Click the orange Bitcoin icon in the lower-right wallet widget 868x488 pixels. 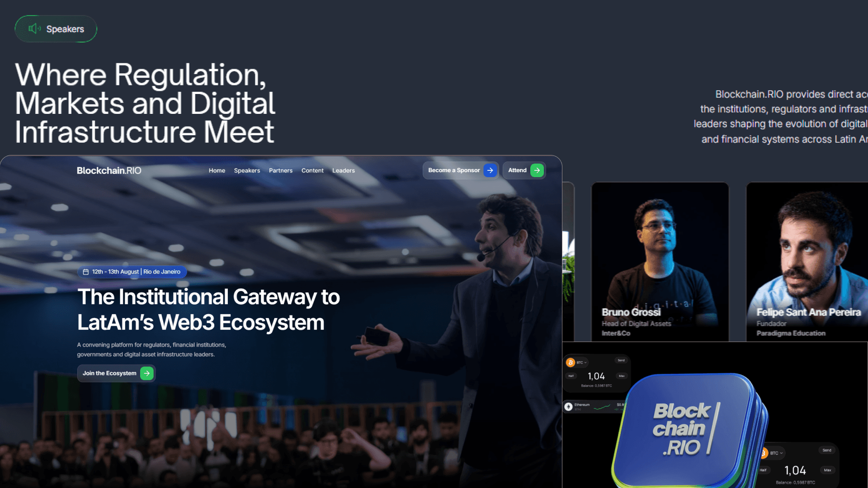(x=764, y=453)
